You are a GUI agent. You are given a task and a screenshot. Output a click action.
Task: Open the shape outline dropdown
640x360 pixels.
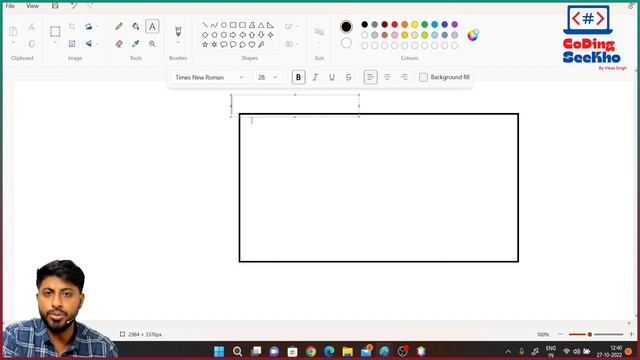[292, 27]
